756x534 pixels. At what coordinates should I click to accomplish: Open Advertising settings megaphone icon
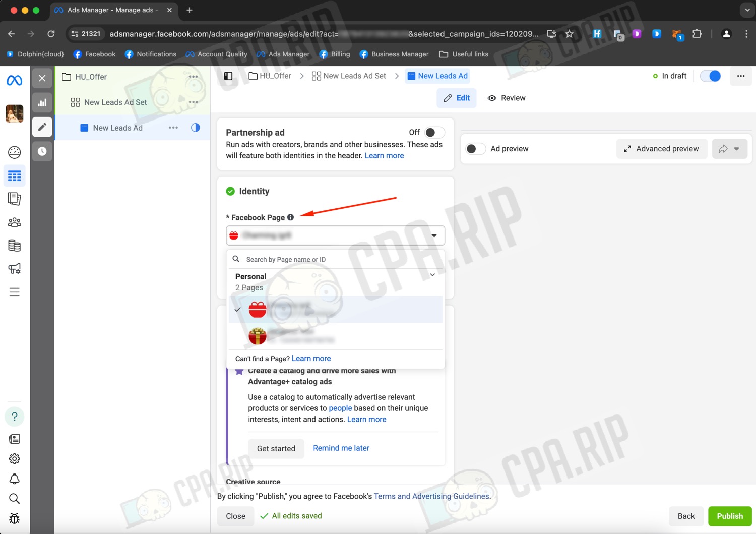[x=14, y=268]
